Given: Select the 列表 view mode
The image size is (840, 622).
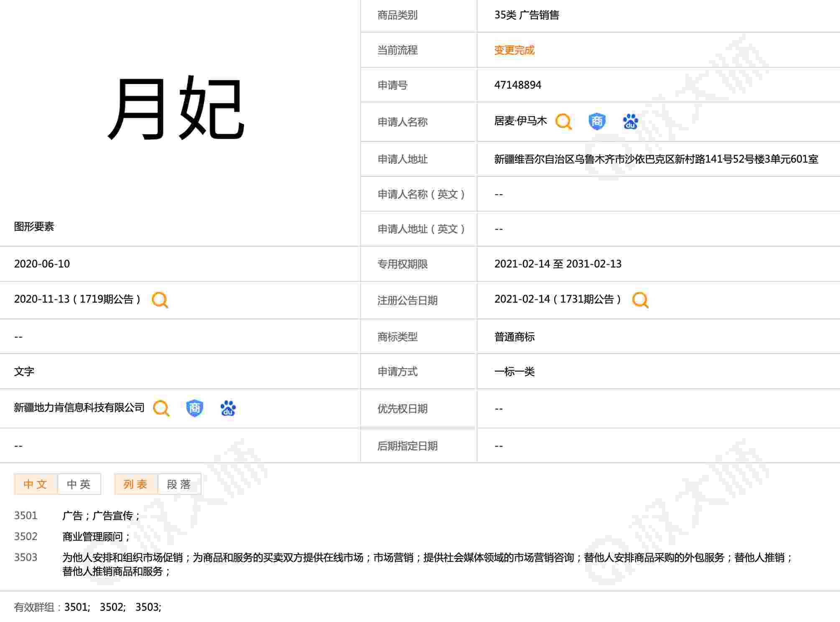Looking at the screenshot, I should (x=136, y=484).
